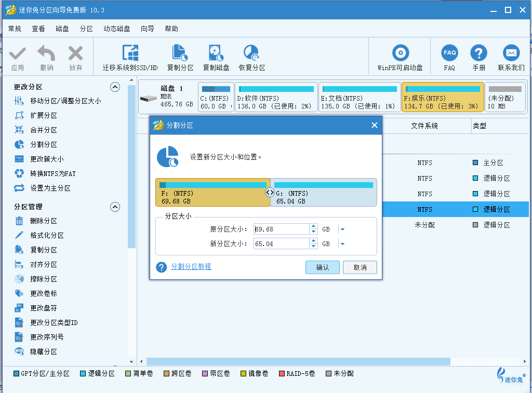Click the Apply (应用) checkmark icon
Viewport: 532px width, 393px height.
17,53
